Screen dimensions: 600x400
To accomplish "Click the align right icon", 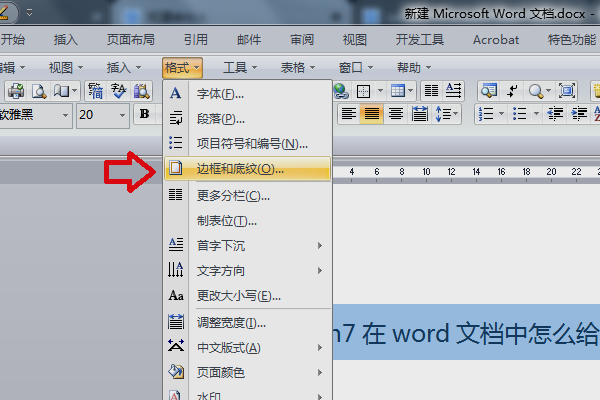I will click(x=396, y=114).
